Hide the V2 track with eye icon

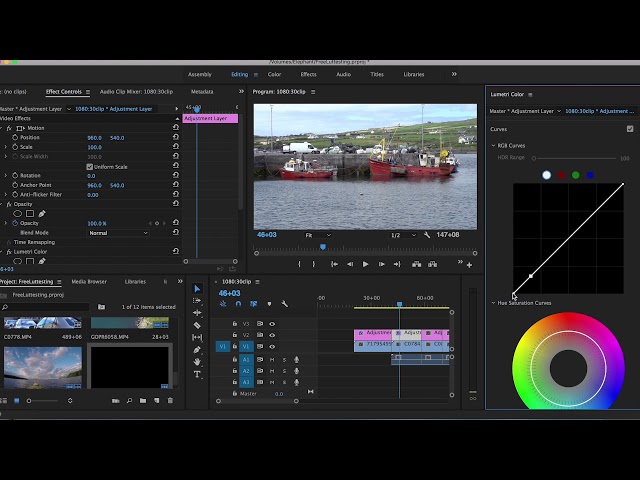point(272,335)
